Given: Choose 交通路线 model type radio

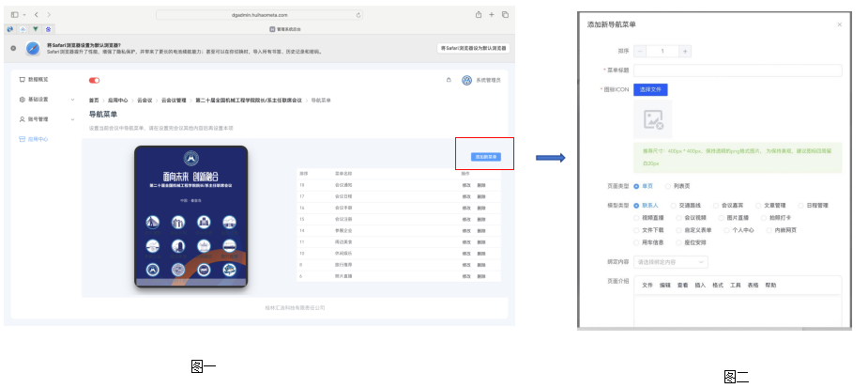Looking at the screenshot, I should [x=674, y=206].
